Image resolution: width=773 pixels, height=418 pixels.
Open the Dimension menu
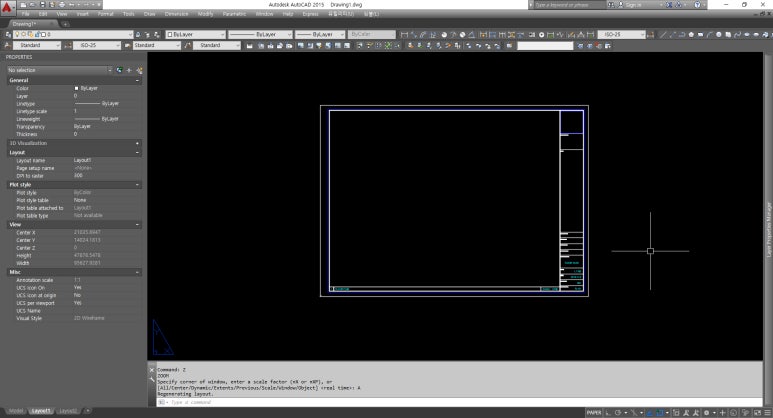coord(176,14)
